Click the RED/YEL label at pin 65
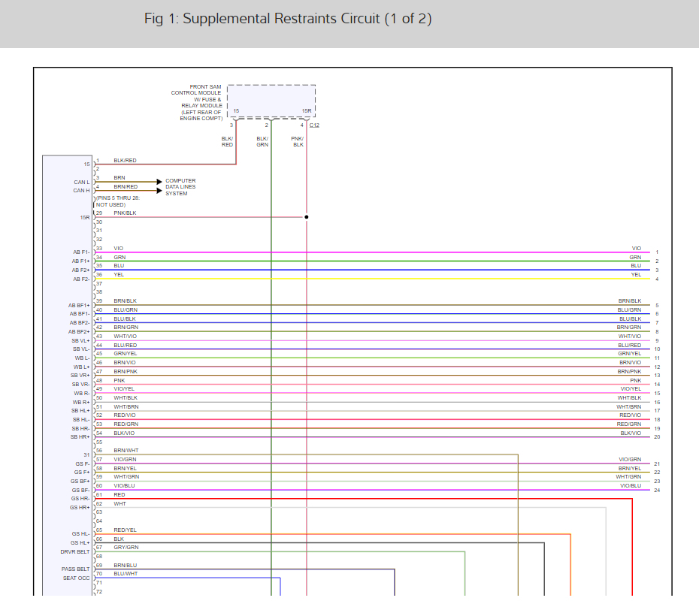The height and width of the screenshot is (616, 699). [x=125, y=530]
